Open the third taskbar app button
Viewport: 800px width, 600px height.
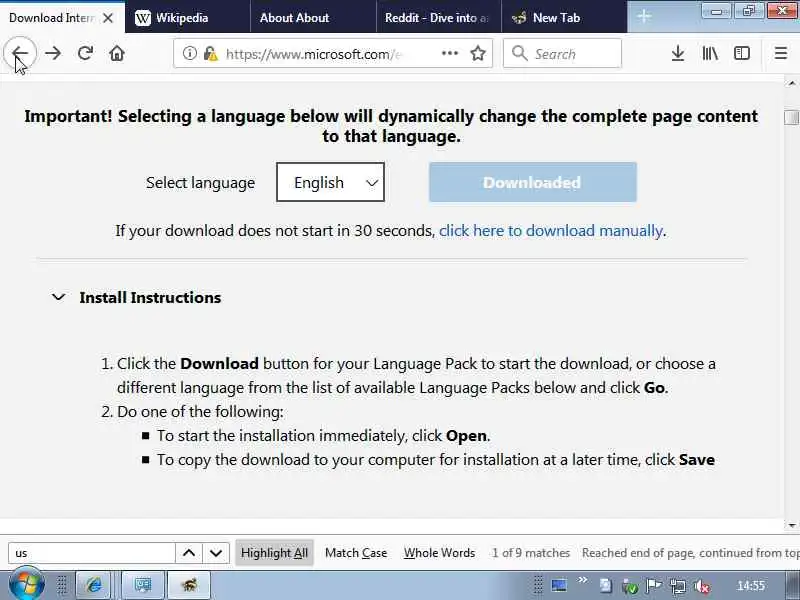point(189,585)
